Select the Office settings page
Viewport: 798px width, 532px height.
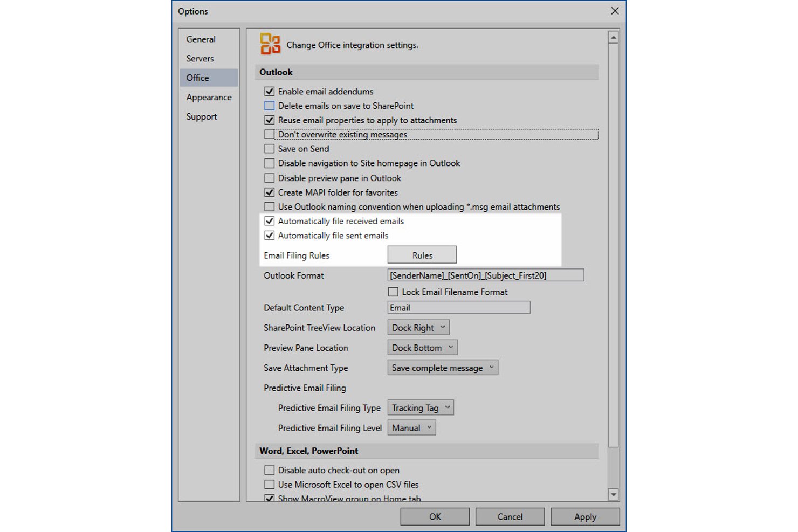[209, 78]
